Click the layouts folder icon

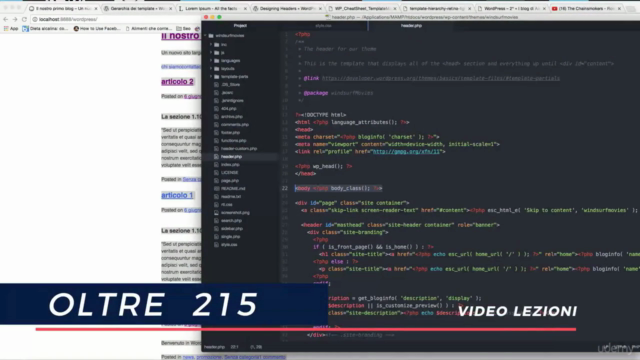pos(217,69)
